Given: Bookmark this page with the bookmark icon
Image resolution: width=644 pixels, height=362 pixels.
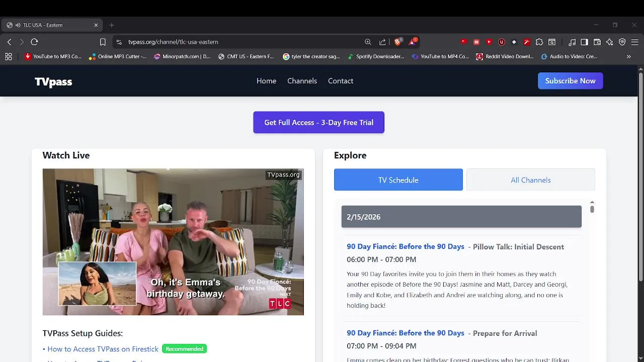Looking at the screenshot, I should 103,42.
